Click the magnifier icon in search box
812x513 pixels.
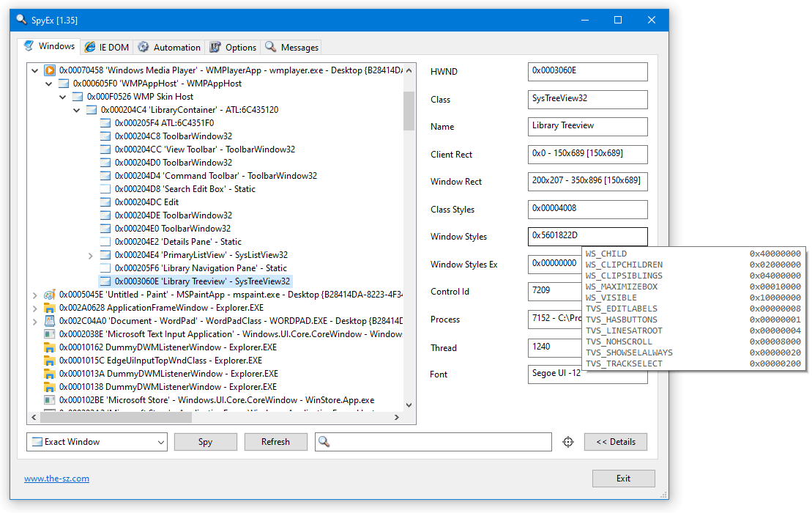click(x=324, y=442)
